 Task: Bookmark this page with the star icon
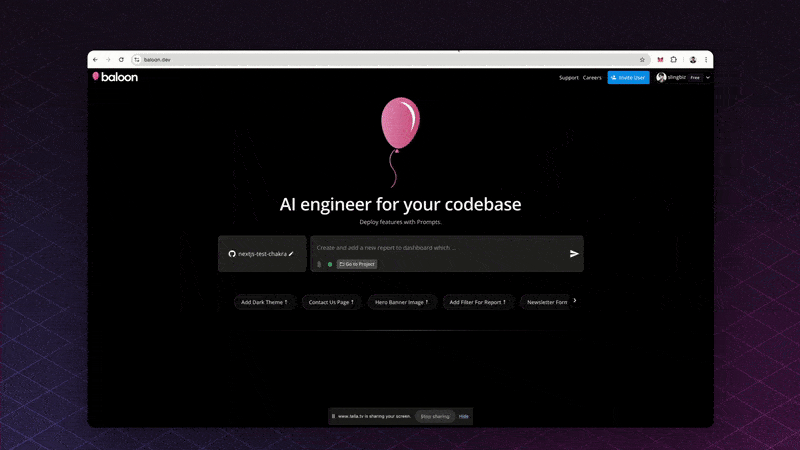pos(642,60)
